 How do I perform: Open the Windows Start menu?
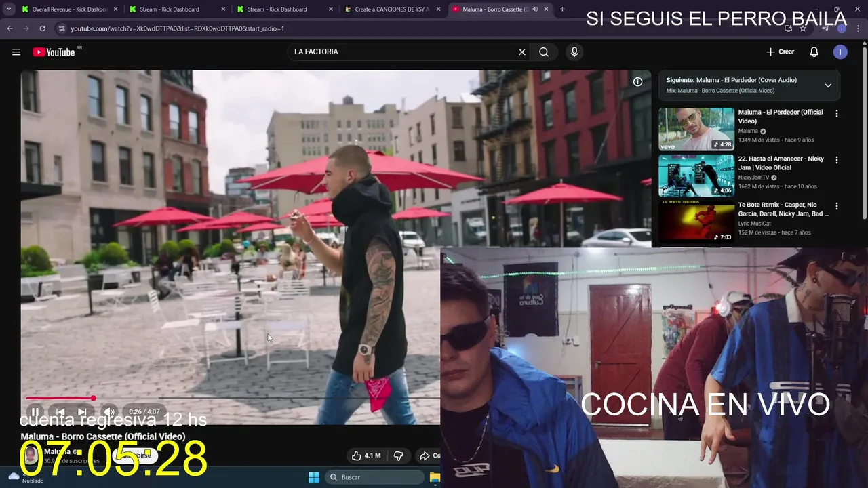coord(314,477)
